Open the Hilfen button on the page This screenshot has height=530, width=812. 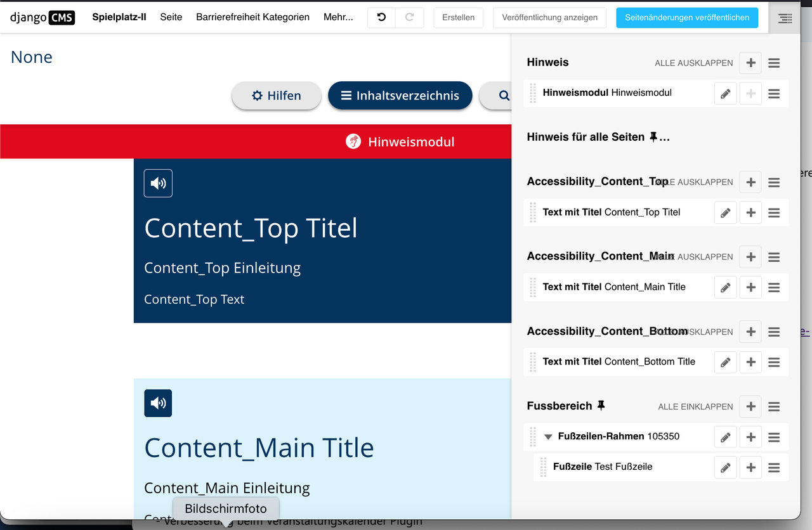click(x=277, y=96)
